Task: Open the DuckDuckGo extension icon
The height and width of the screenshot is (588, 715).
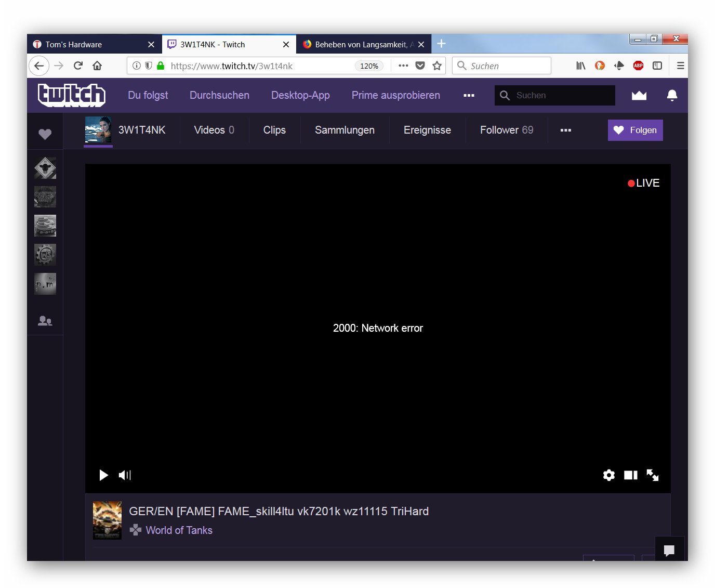Action: pyautogui.click(x=600, y=66)
